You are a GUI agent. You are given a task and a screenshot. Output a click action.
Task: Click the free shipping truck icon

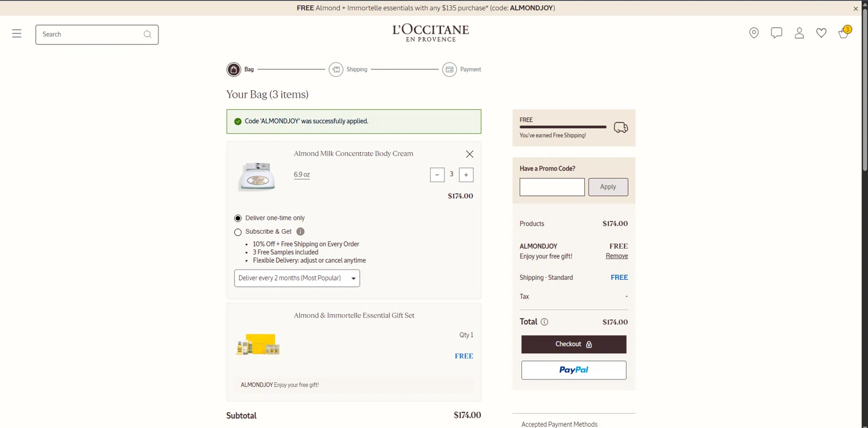621,128
